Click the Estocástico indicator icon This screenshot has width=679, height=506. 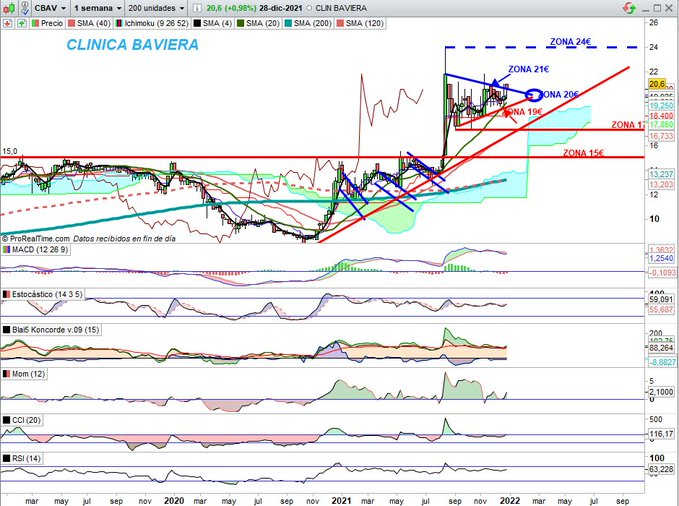coord(6,294)
